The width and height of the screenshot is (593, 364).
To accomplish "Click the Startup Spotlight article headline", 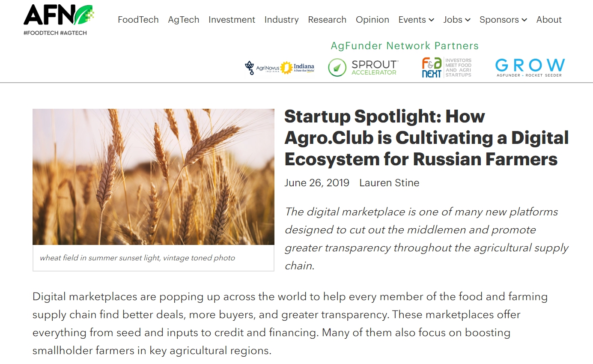I will [426, 138].
